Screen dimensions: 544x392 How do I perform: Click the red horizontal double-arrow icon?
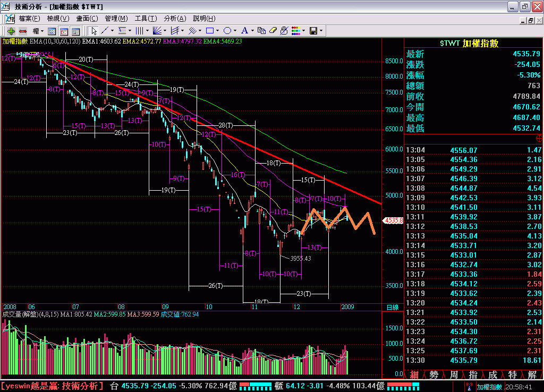pyautogui.click(x=23, y=31)
